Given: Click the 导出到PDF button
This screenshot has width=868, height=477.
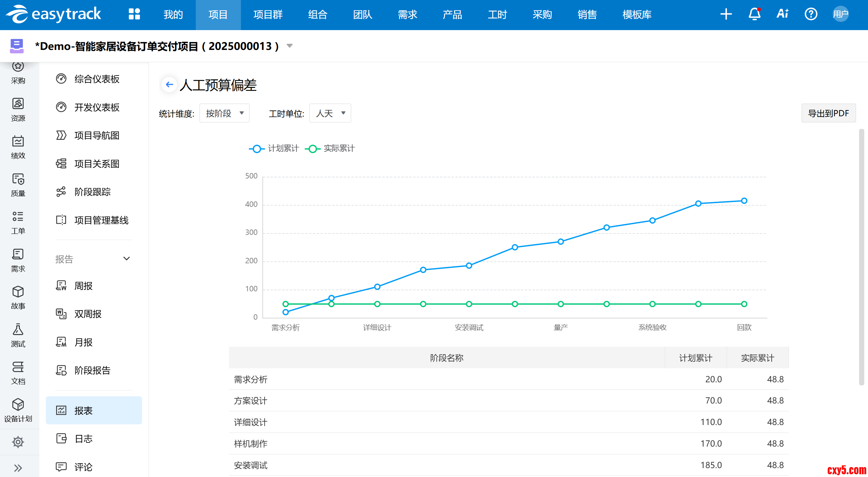Looking at the screenshot, I should (x=828, y=113).
